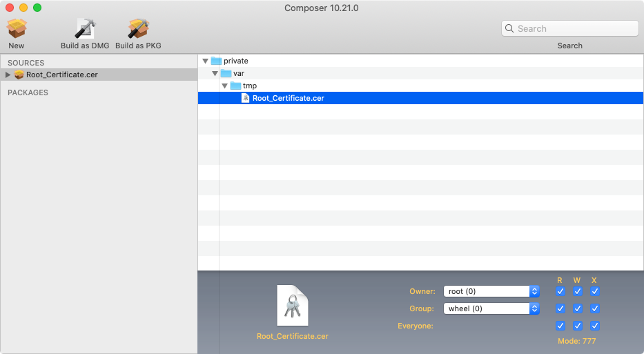Toggle Owner read permission checkbox
This screenshot has width=644, height=354.
point(560,291)
